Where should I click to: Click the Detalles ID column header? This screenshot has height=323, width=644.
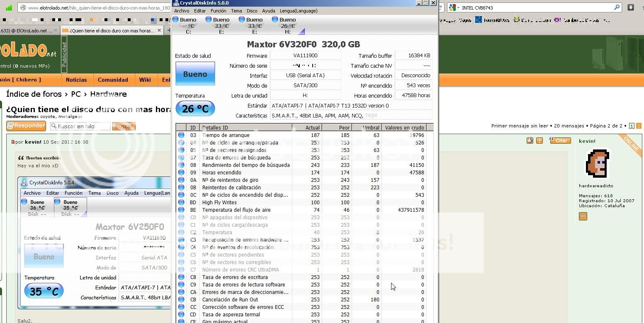[x=246, y=127]
